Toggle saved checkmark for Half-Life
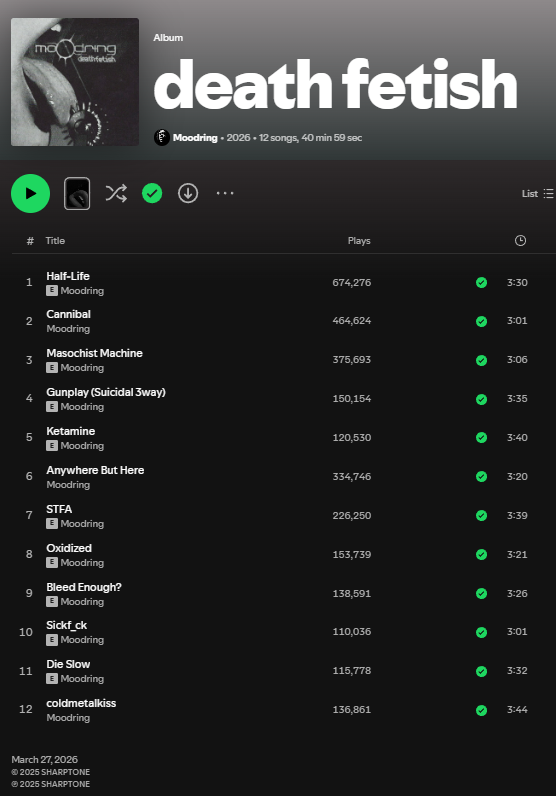The width and height of the screenshot is (556, 796). pos(481,282)
